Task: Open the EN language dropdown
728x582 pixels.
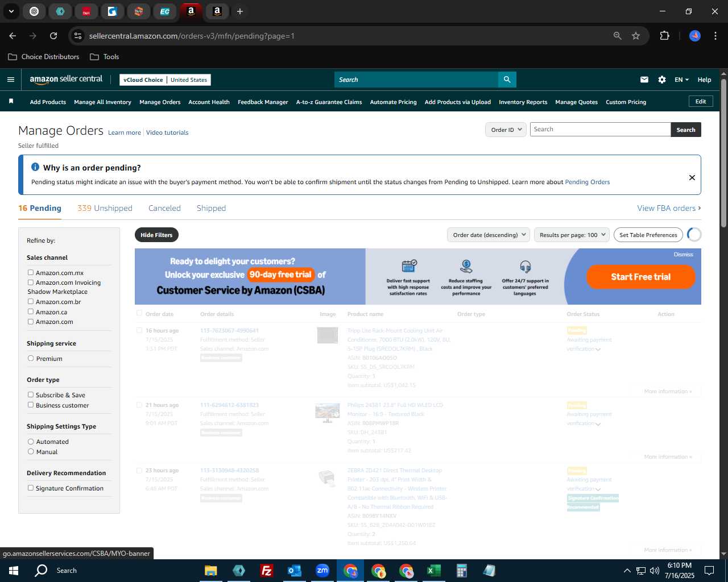Action: click(x=681, y=80)
